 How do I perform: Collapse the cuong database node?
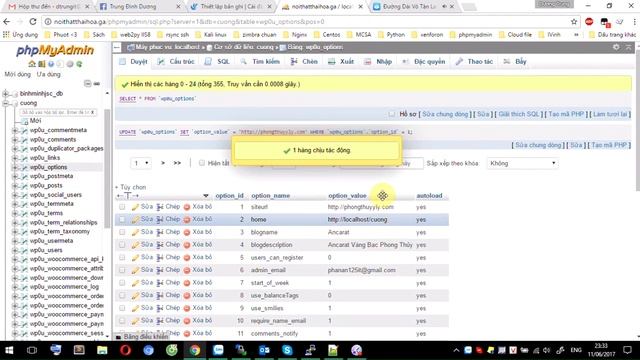click(6, 103)
